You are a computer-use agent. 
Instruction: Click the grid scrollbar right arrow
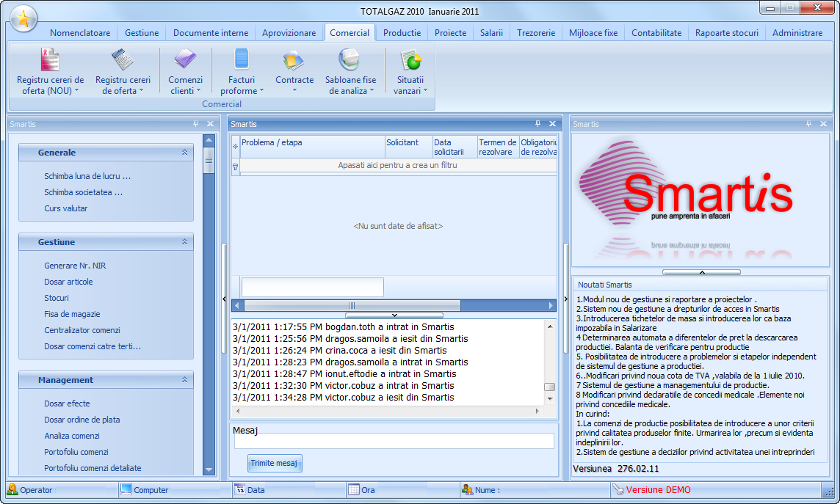[551, 305]
